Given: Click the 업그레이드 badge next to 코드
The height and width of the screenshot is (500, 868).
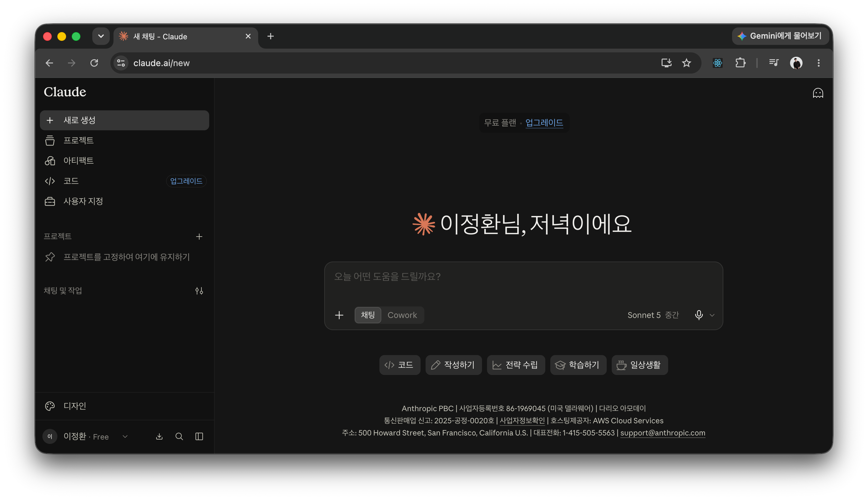Looking at the screenshot, I should pyautogui.click(x=186, y=181).
